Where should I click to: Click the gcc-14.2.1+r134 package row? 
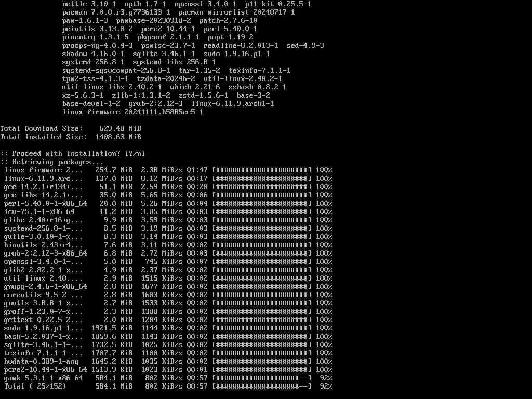[168, 187]
